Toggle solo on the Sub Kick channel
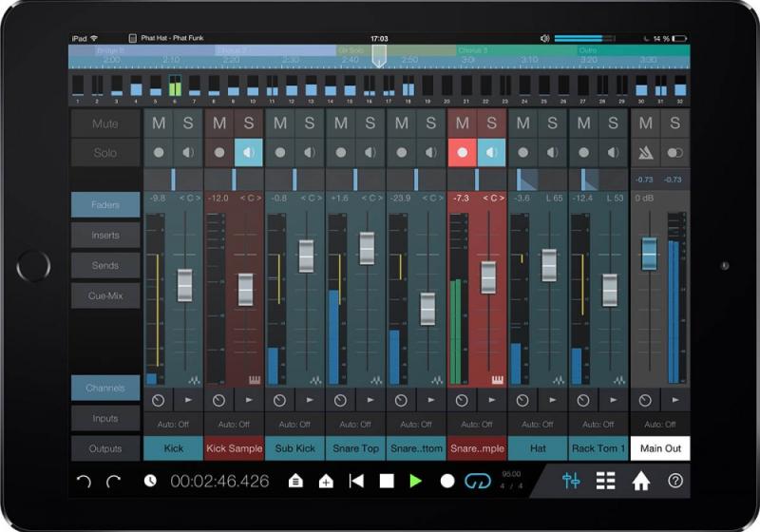 click(x=309, y=123)
